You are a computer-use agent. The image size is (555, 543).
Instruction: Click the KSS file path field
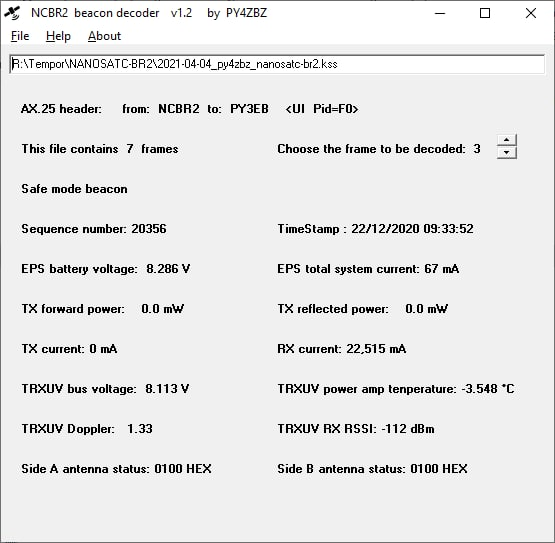point(277,64)
